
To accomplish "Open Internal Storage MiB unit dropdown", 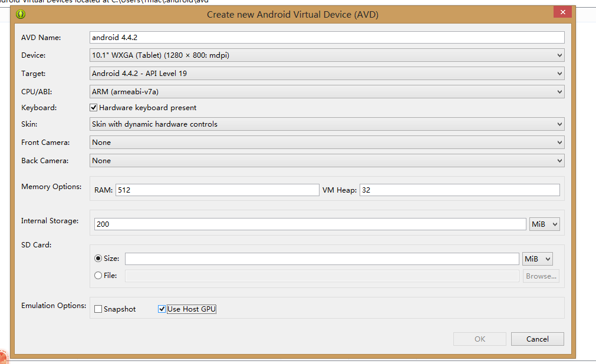I will coord(544,224).
